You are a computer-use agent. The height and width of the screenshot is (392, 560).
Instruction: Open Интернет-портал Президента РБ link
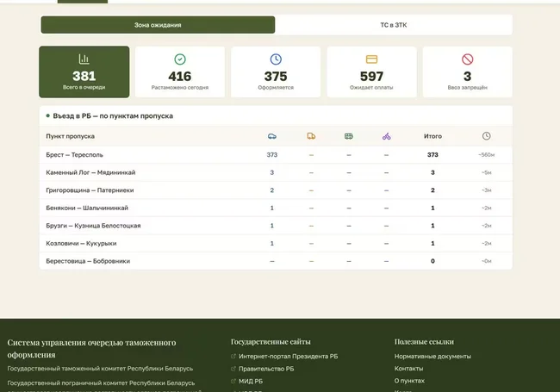pyautogui.click(x=288, y=357)
